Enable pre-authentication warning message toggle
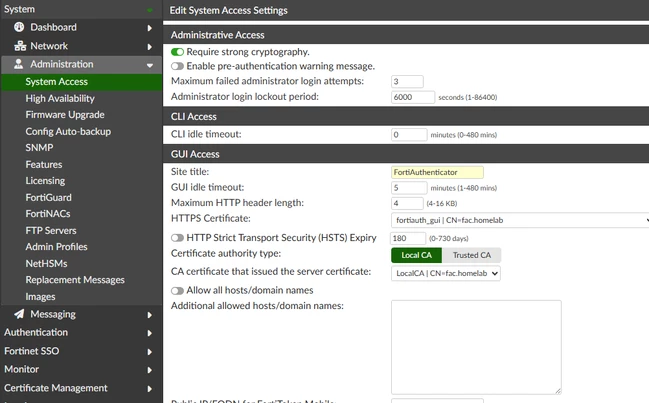Viewport: 649px width, 403px height. coord(177,66)
